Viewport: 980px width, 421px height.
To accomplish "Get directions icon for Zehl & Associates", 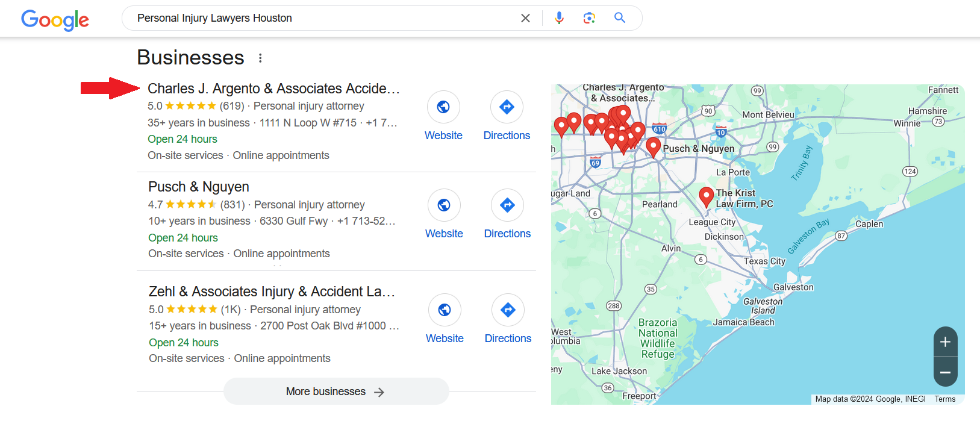I will tap(508, 310).
